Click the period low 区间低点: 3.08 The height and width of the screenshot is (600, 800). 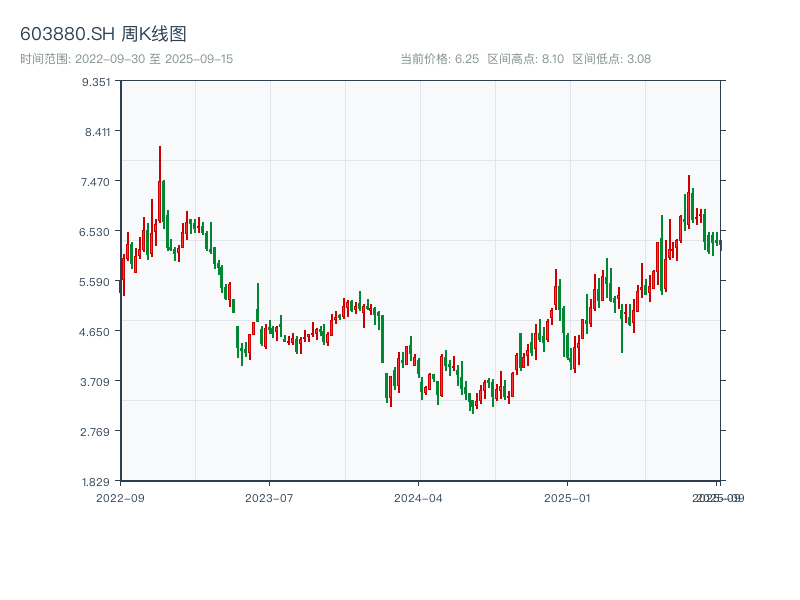point(611,59)
